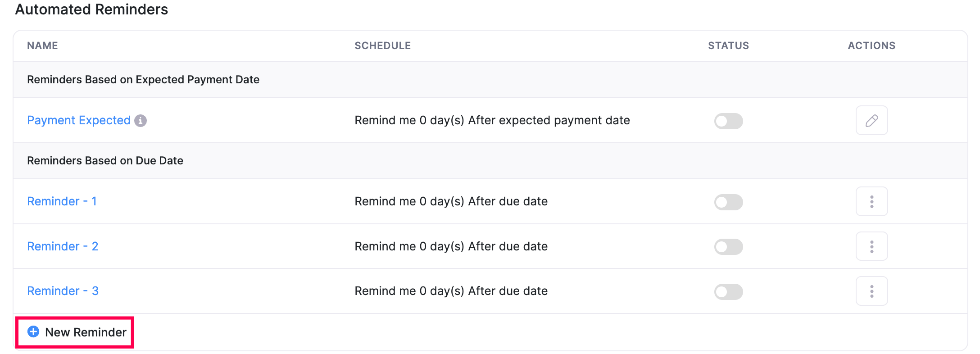Click the SCHEDULE column header
Screen dimensions: 980x354
point(382,45)
